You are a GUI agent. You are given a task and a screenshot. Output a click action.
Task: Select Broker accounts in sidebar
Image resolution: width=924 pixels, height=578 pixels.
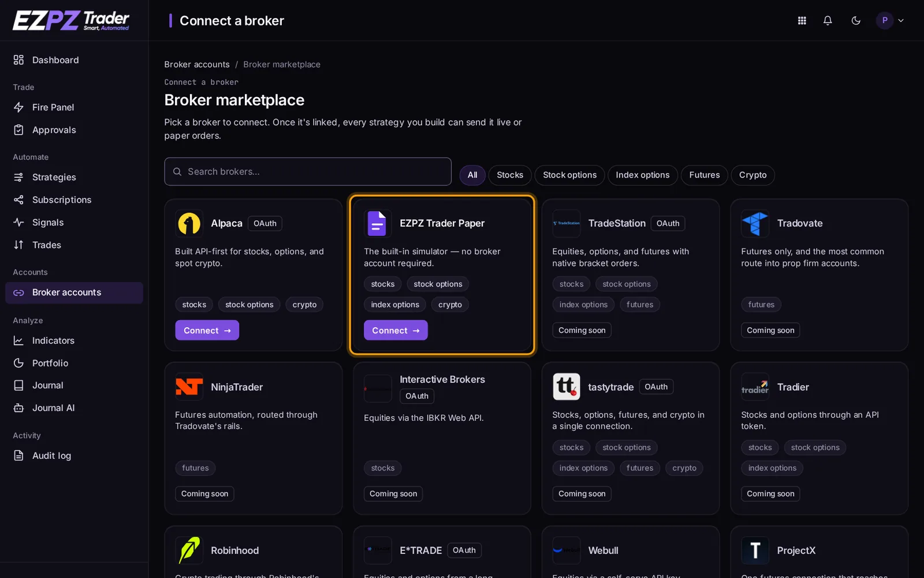[x=74, y=293]
